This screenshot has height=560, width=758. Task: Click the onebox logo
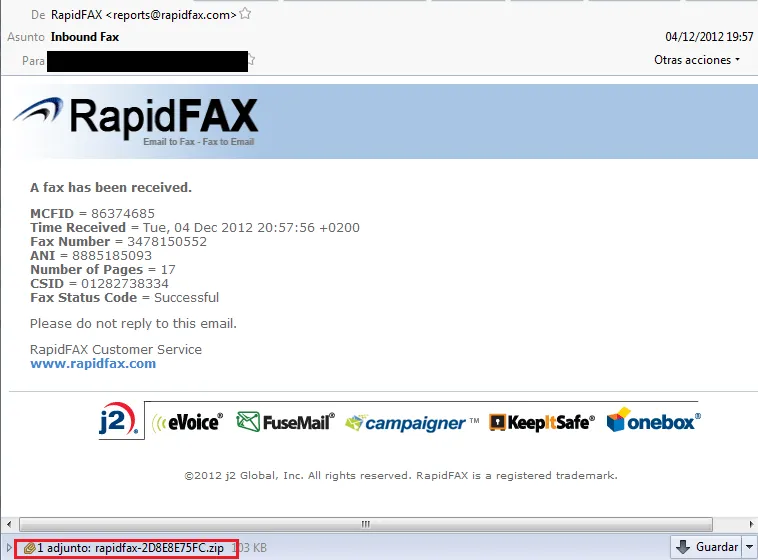[x=654, y=420]
